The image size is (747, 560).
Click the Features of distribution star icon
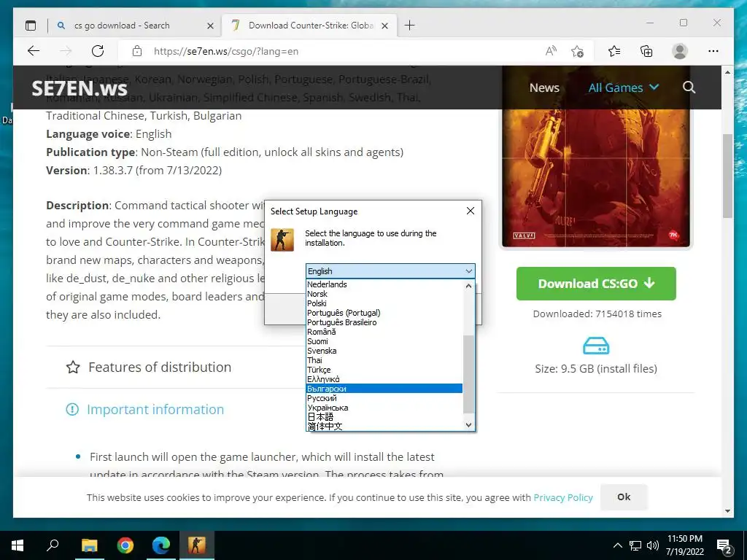coord(73,367)
